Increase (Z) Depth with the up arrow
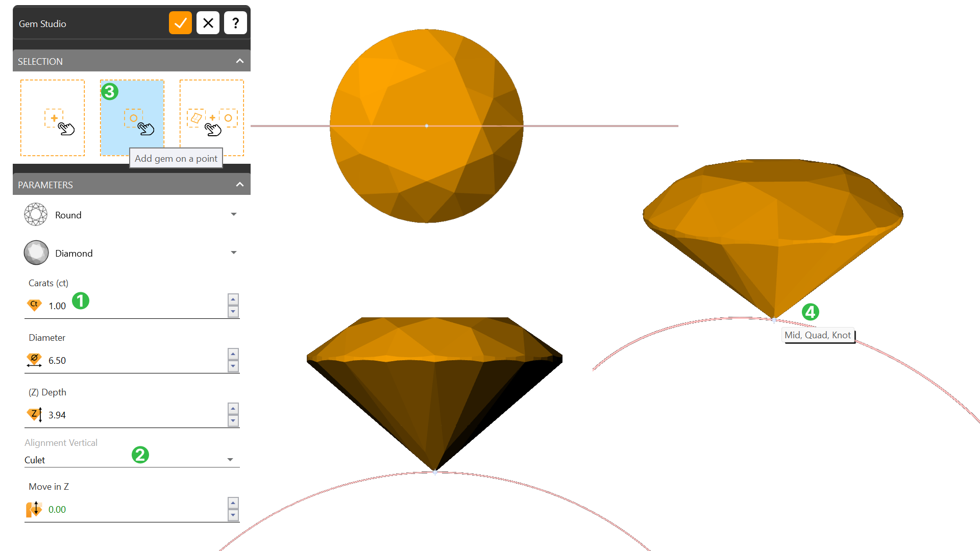980x551 pixels. click(233, 409)
